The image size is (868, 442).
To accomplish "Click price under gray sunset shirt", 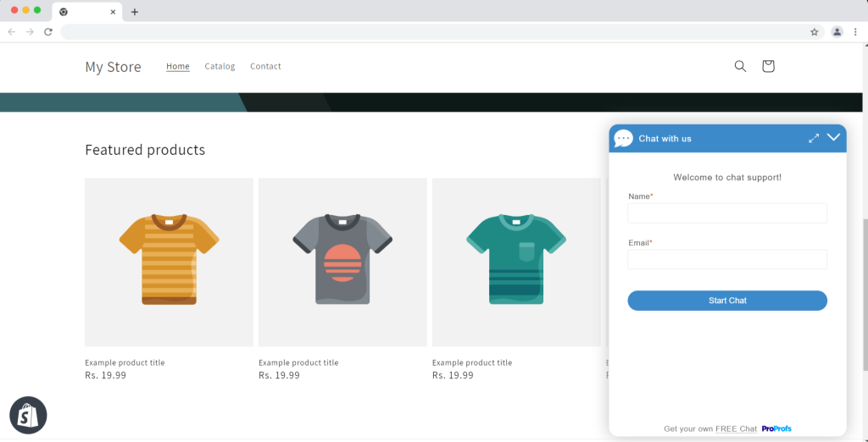I will (279, 375).
